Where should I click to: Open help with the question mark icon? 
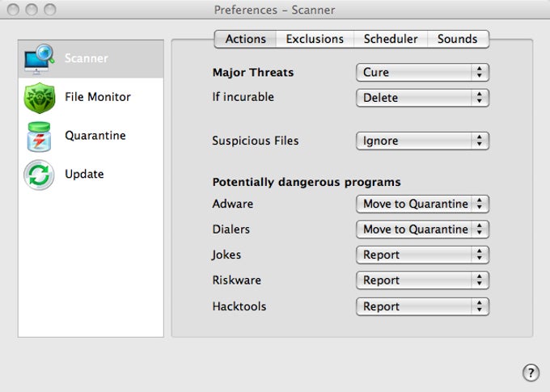click(531, 372)
